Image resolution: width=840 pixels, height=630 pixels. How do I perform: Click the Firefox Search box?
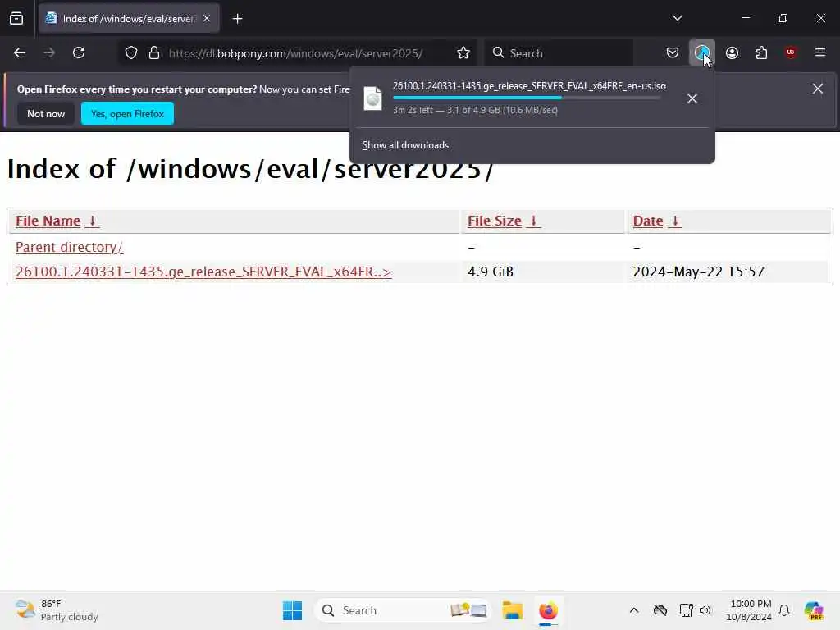point(559,53)
